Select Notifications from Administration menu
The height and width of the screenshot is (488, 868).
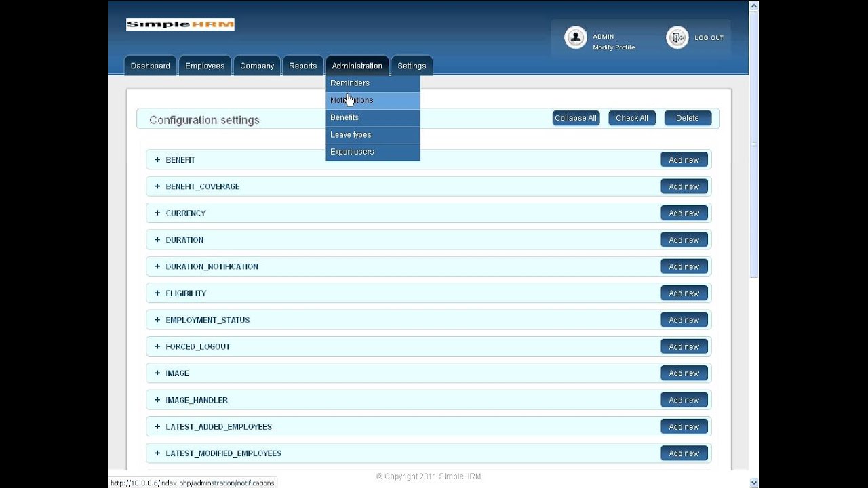(373, 100)
